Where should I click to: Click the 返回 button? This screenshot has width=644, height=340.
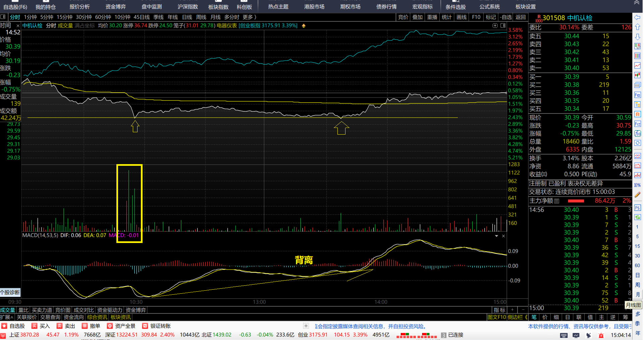click(x=520, y=17)
